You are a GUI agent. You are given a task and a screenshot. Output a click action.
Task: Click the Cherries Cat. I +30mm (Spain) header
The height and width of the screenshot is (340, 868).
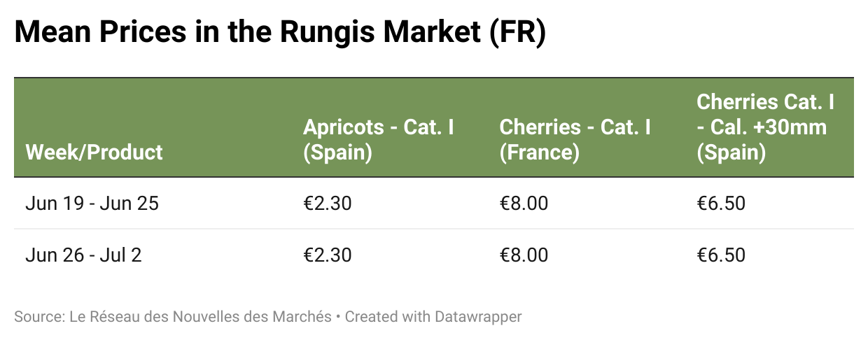765,127
